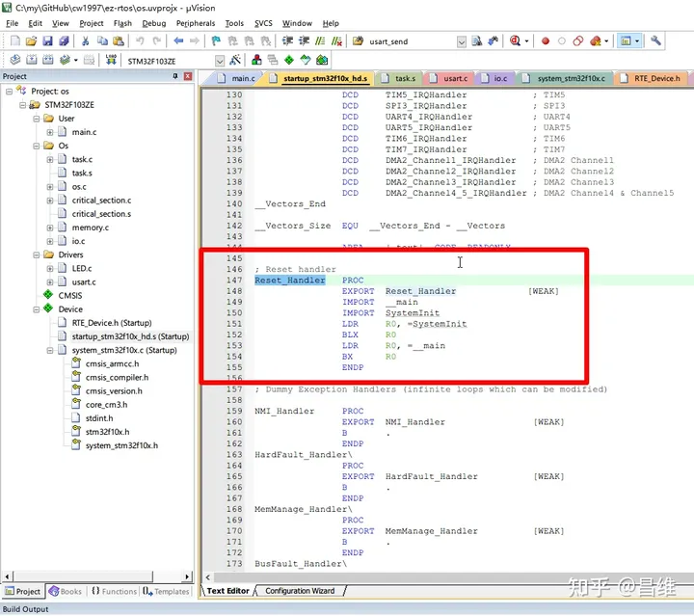Viewport: 694px width, 616px height.
Task: Click the editor horizontal scroll left arrow
Action: point(208,577)
